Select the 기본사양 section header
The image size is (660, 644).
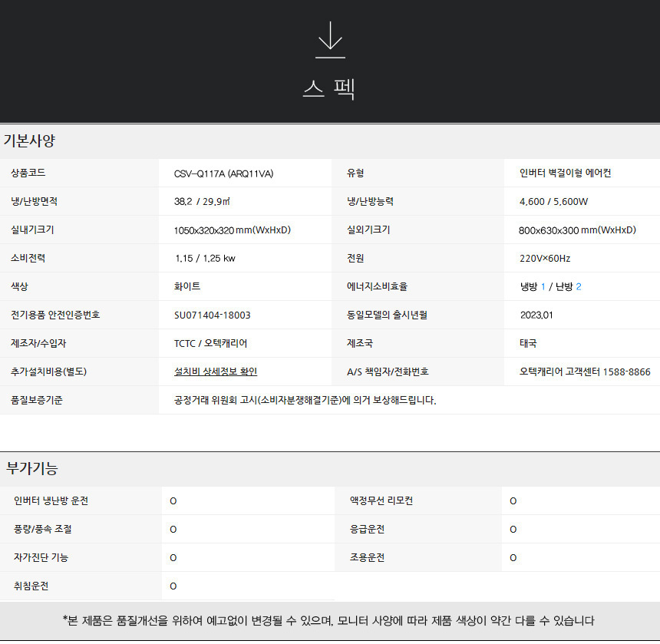(x=30, y=141)
